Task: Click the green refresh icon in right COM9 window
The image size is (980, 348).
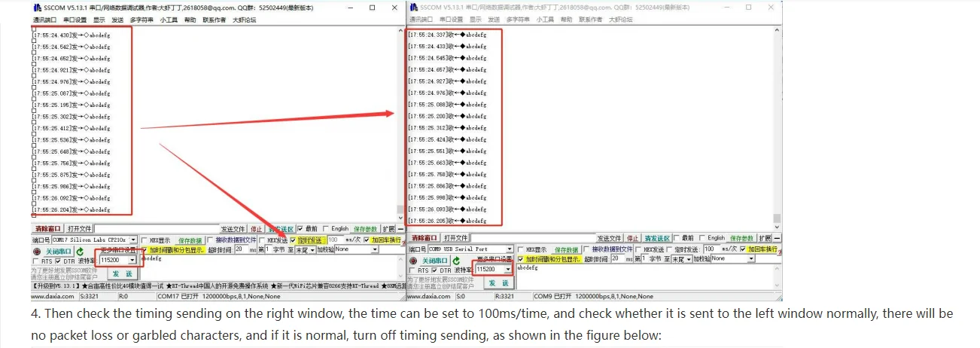Action: tap(456, 261)
